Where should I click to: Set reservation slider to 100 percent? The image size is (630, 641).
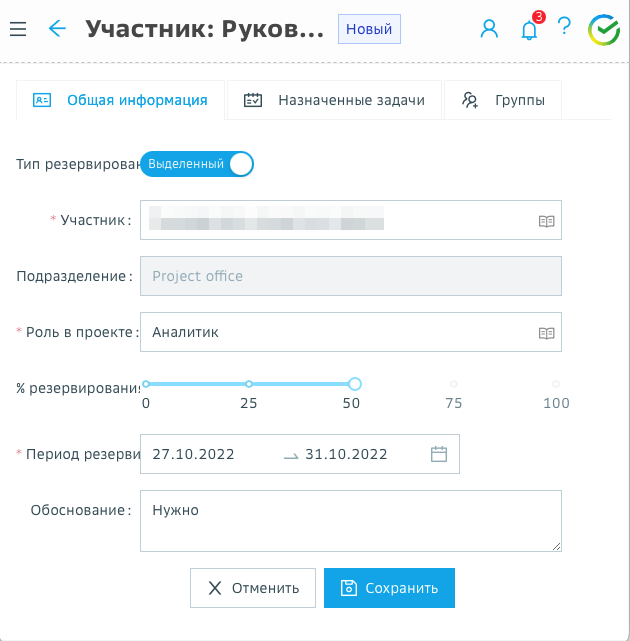pyautogui.click(x=555, y=384)
